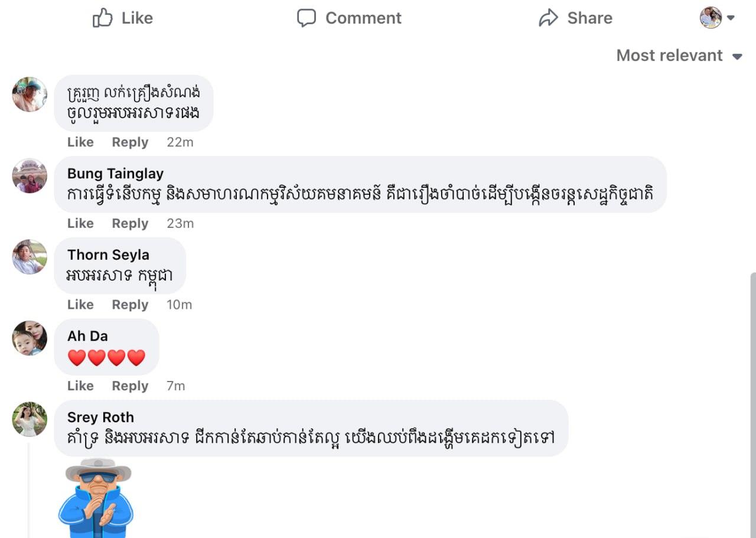Click Ah Da's profile photo
756x538 pixels.
[x=30, y=338]
